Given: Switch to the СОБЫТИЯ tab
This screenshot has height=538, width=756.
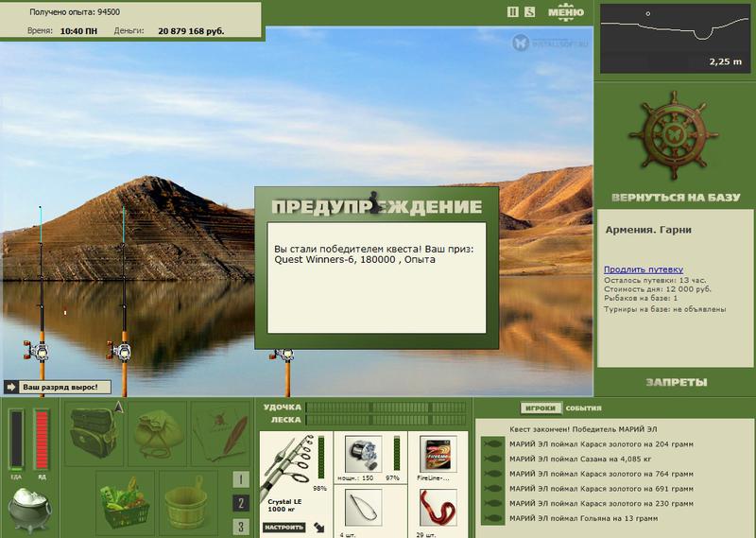Looking at the screenshot, I should click(x=583, y=408).
